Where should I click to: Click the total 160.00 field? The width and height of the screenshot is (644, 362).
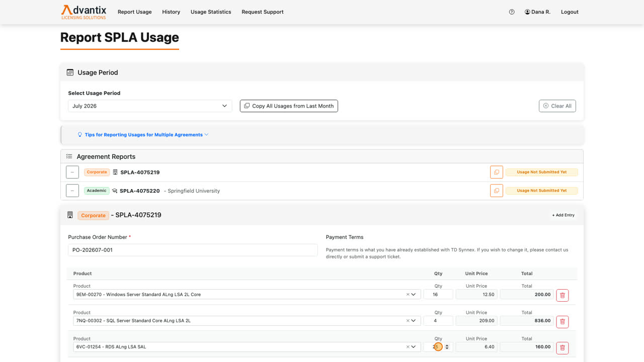(527, 347)
